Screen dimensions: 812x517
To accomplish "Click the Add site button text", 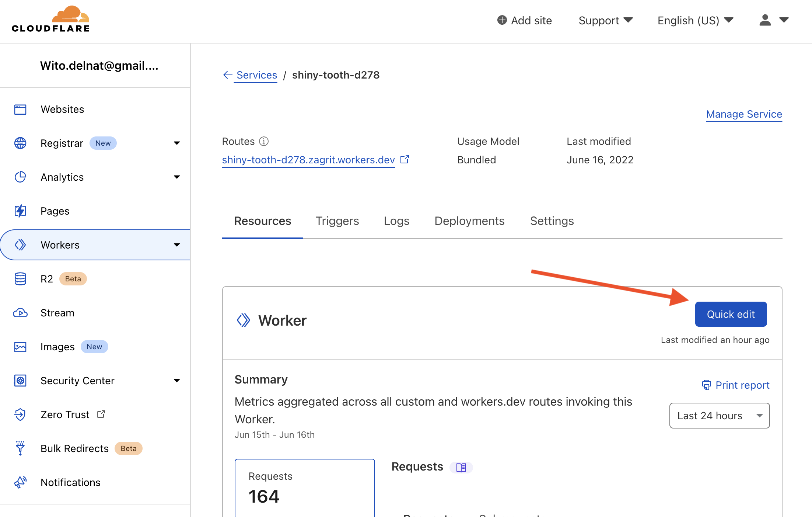I will click(531, 20).
